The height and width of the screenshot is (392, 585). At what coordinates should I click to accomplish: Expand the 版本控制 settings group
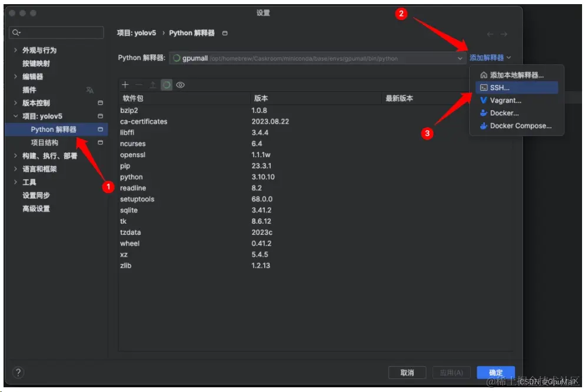point(15,102)
